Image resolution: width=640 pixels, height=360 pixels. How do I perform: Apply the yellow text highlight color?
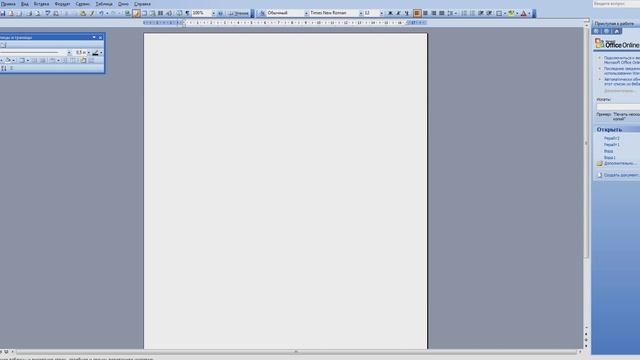point(511,13)
